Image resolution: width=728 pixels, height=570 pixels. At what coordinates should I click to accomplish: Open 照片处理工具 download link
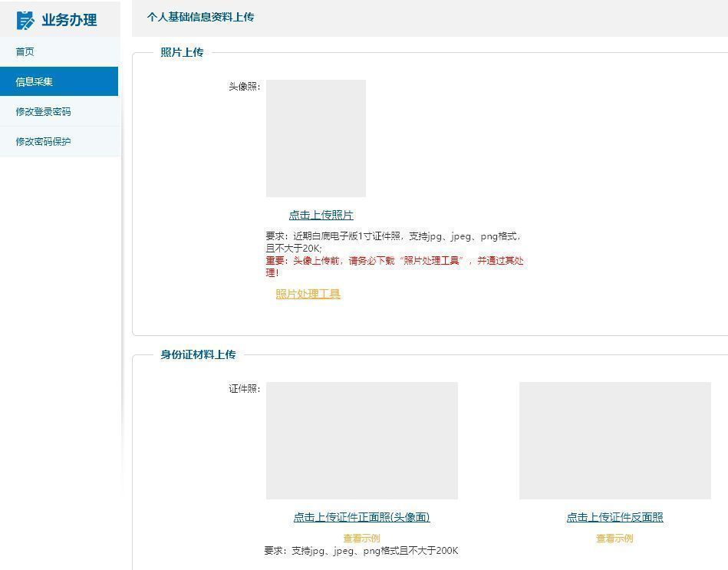tap(307, 293)
